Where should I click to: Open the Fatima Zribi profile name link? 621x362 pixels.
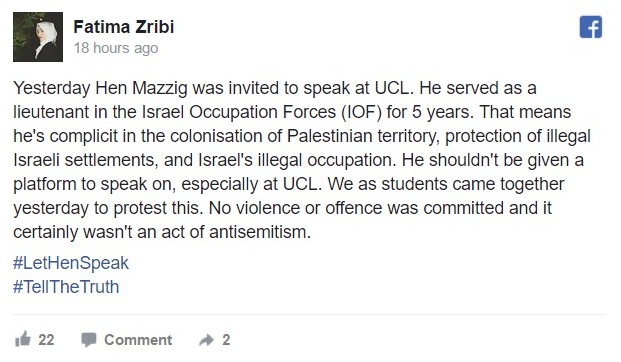tap(124, 27)
